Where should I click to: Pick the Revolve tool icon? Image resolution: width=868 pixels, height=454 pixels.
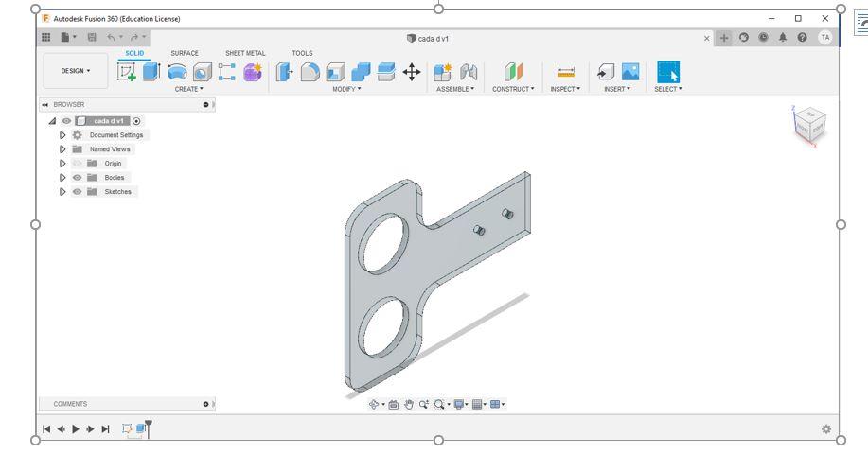point(177,72)
